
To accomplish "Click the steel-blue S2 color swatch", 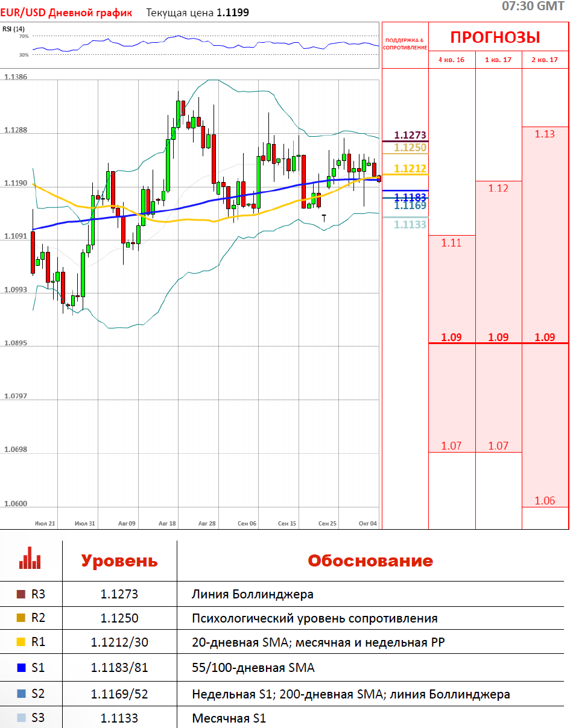I will coord(21,694).
